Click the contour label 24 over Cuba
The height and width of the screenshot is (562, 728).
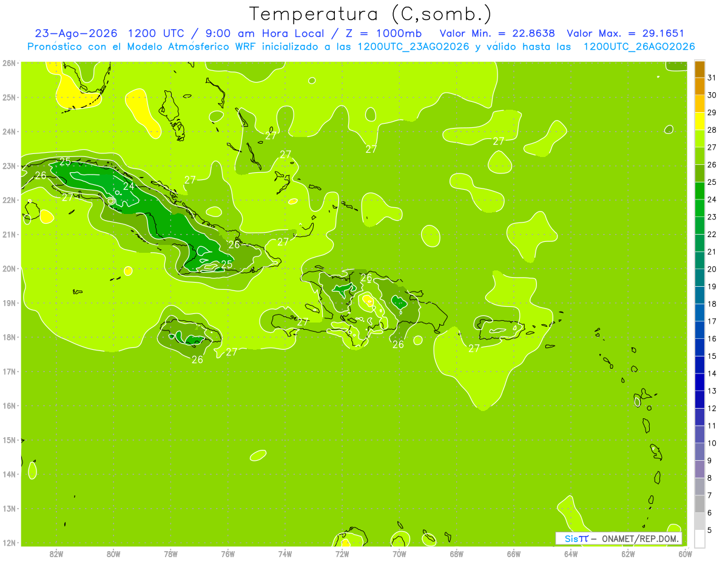click(x=129, y=186)
